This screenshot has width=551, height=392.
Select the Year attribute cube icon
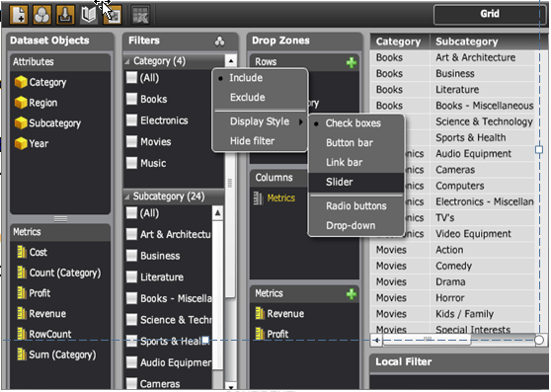coord(21,143)
